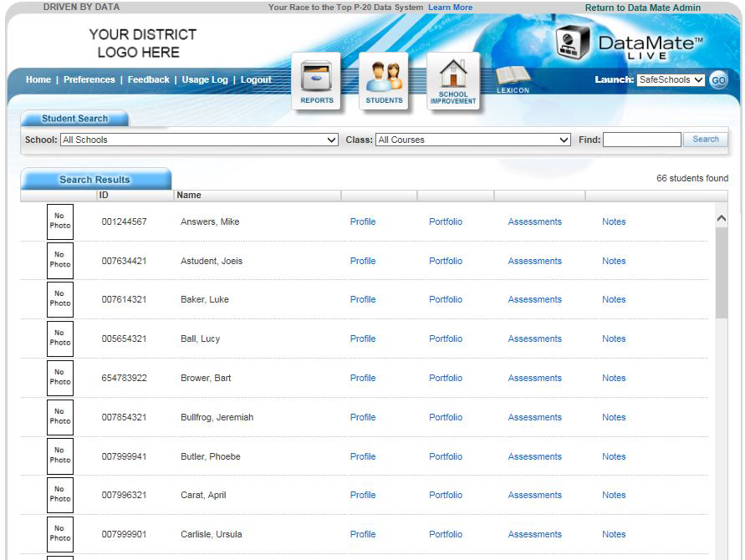Open the Lexicon book icon

pos(513,79)
